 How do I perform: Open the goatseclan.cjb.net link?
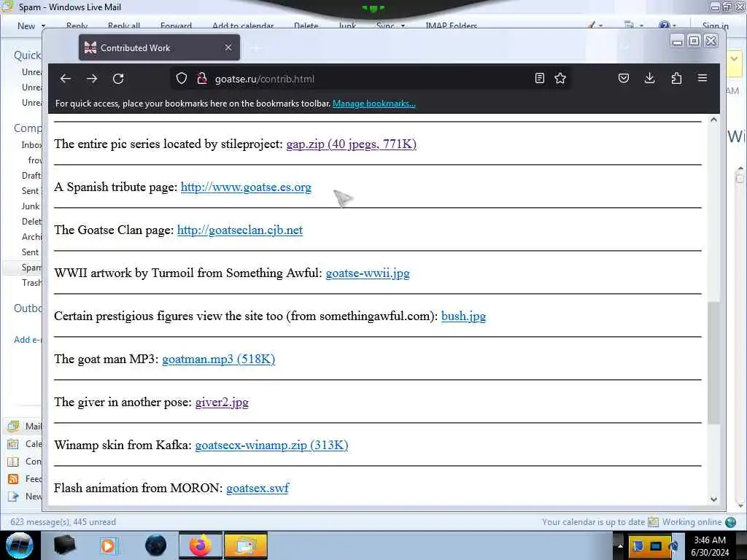239,230
